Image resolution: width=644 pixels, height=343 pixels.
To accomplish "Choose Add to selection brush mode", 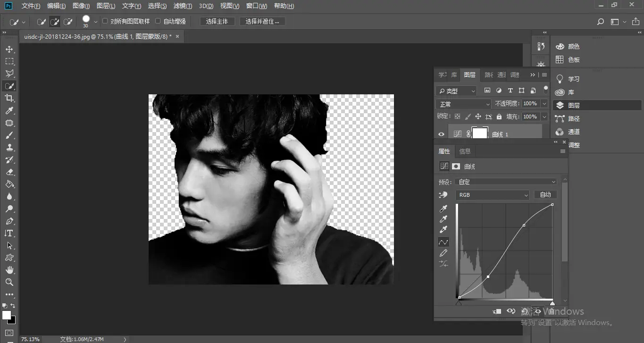I will coord(55,22).
